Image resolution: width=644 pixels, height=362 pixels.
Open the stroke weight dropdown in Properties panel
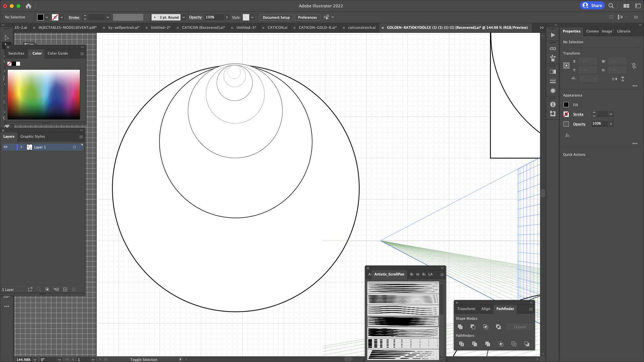(x=611, y=114)
